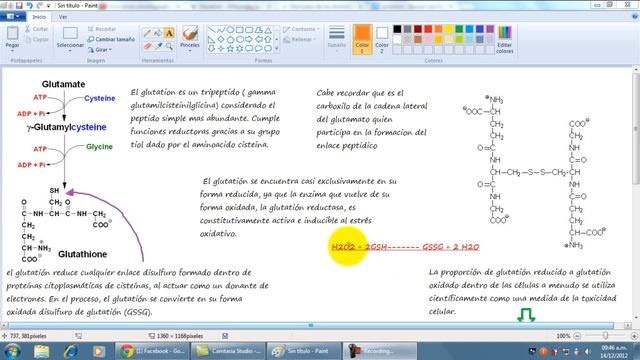
Task: Open Camtasia Studio taskbar item
Action: pos(227,351)
